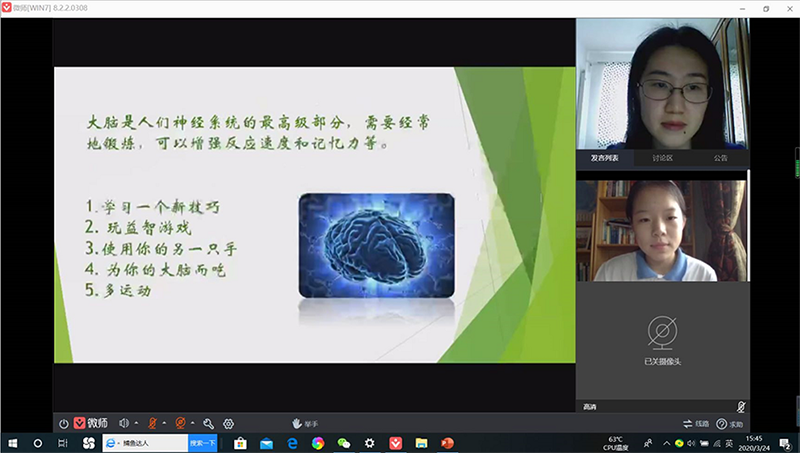The width and height of the screenshot is (800, 453).
Task: Open WeChat from the Windows taskbar
Action: [344, 442]
